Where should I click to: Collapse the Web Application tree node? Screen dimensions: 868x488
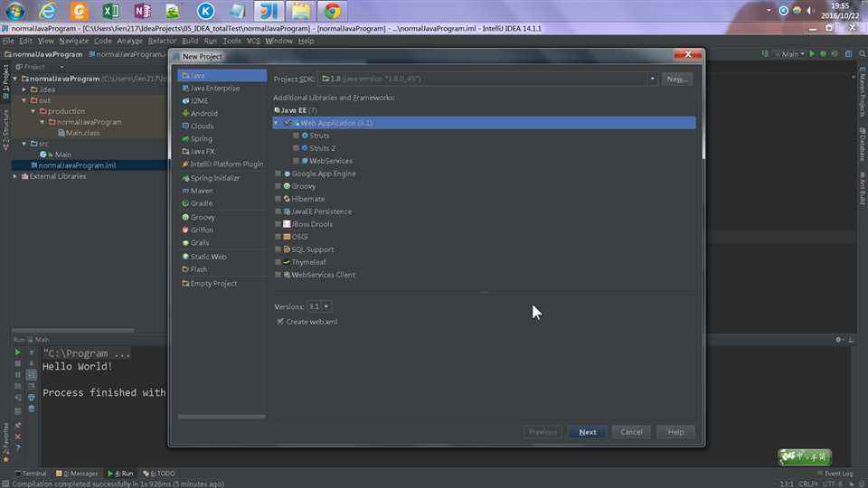(x=277, y=123)
